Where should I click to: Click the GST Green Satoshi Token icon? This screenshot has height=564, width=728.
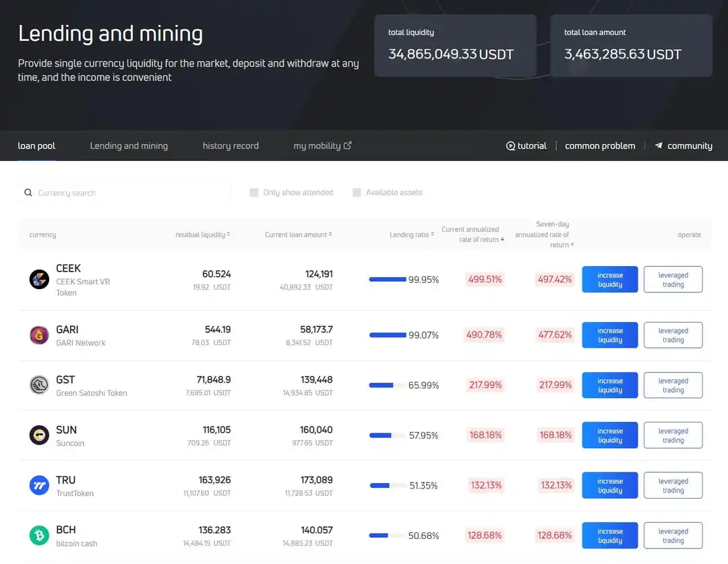39,385
